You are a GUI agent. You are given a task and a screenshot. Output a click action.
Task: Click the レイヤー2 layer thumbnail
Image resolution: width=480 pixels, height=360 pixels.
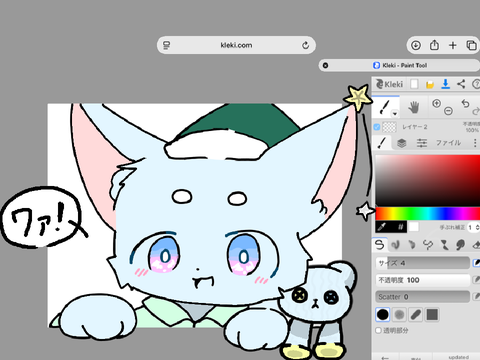389,127
